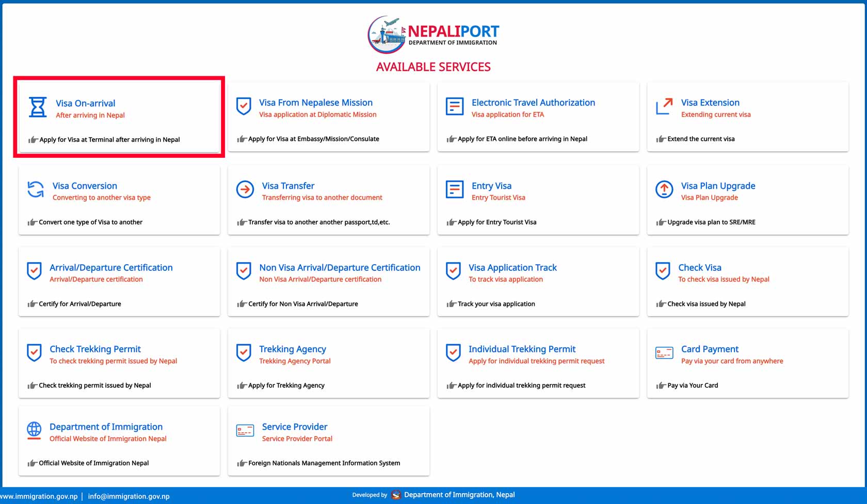Screen dimensions: 867x504
Task: Click the document icon for Electronic Travel Authorization
Action: coord(455,106)
